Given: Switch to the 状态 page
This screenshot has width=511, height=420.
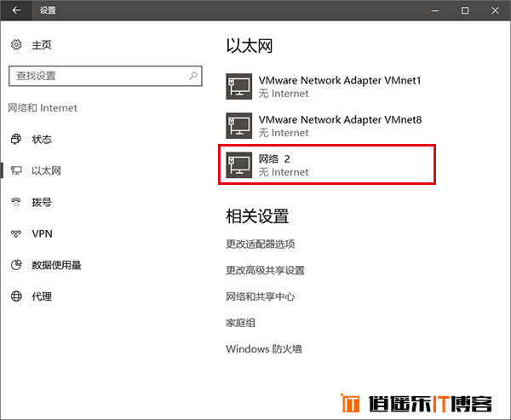Looking at the screenshot, I should coord(42,139).
